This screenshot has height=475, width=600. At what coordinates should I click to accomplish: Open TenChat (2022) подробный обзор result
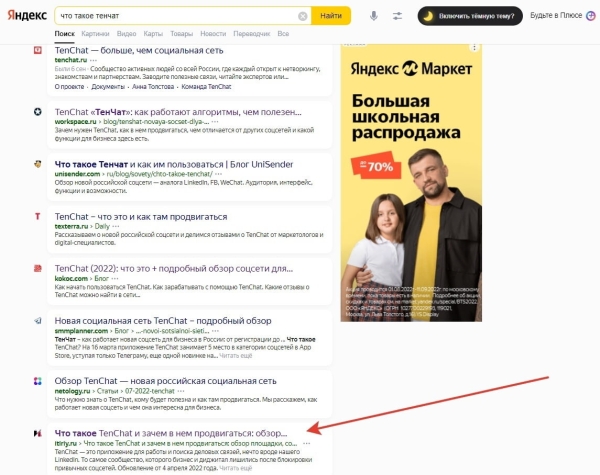[x=174, y=268]
